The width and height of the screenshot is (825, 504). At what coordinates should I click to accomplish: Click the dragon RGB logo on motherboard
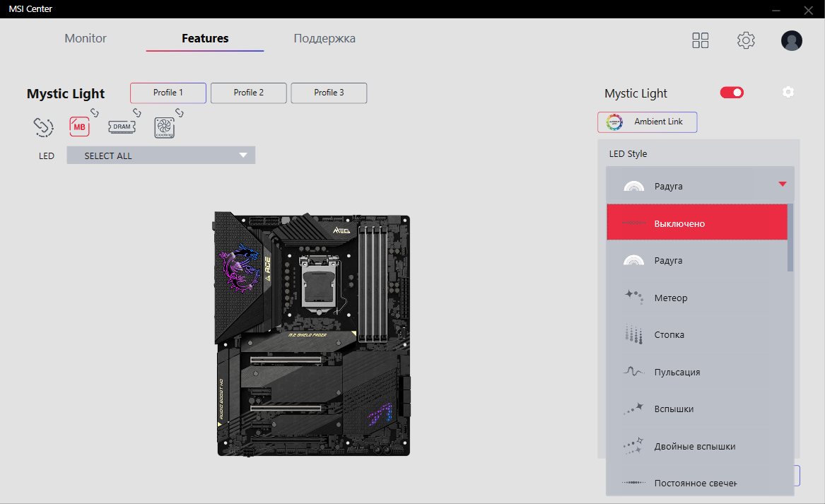click(240, 267)
